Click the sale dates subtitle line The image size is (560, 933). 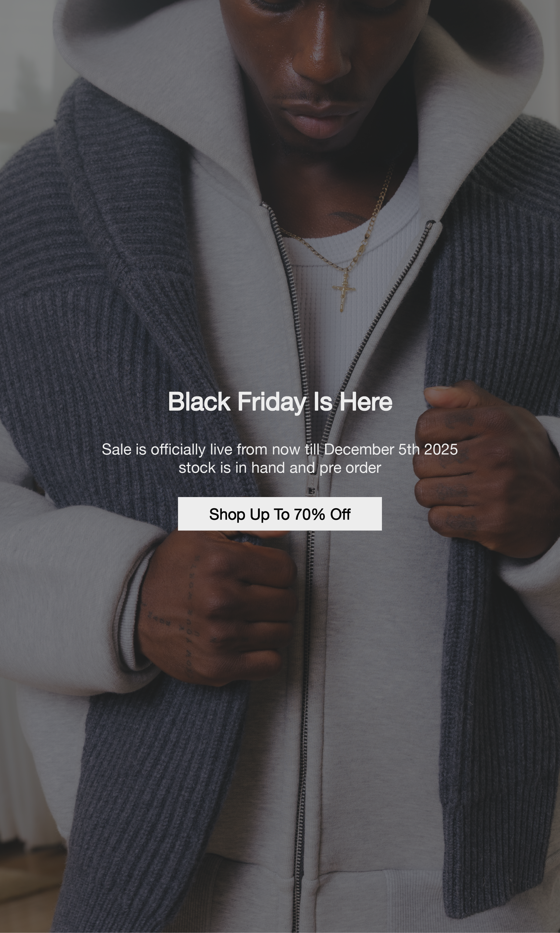click(280, 449)
